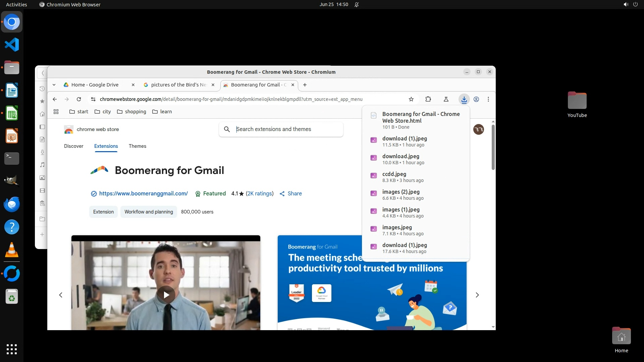Switch to Home - Google Drive tab

point(95,85)
